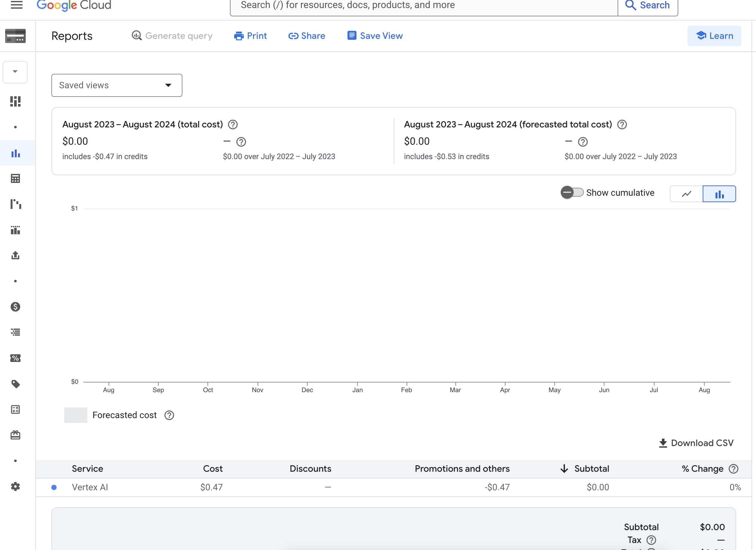
Task: Expand the billing account selector dropdown
Action: pos(15,72)
